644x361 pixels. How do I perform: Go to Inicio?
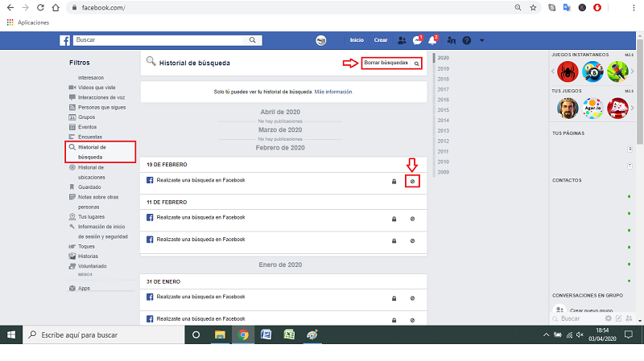[357, 40]
